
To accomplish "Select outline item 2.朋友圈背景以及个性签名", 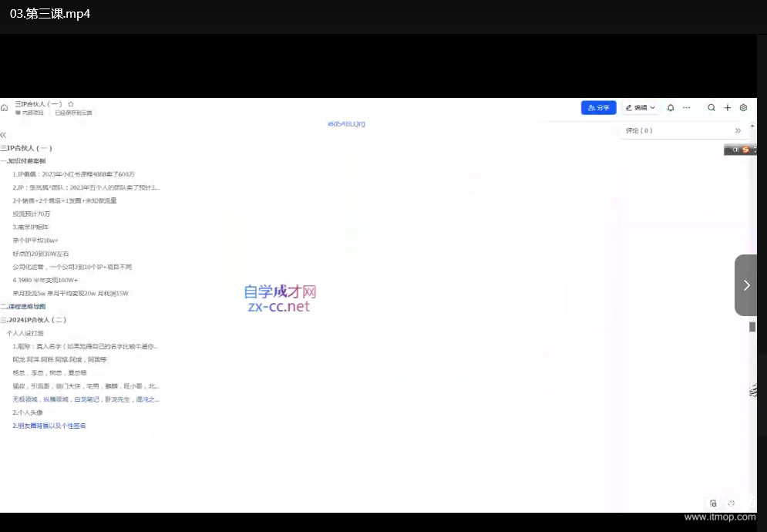I will 49,426.
